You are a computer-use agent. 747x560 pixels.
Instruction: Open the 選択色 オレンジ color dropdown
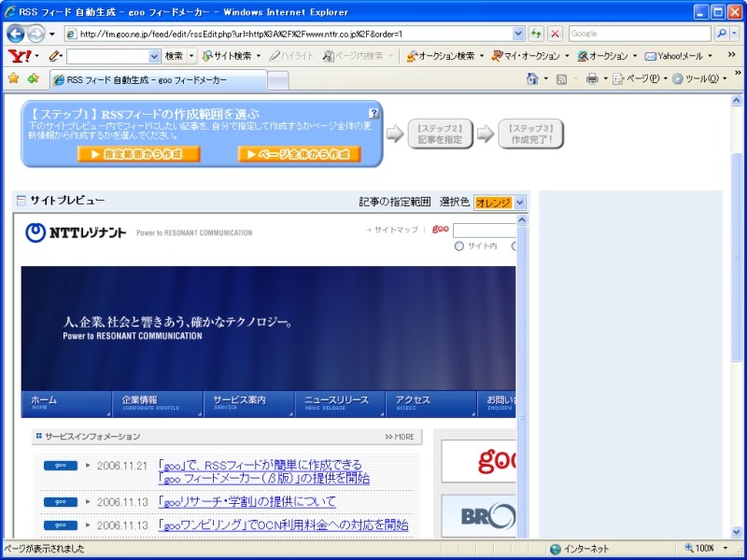500,203
